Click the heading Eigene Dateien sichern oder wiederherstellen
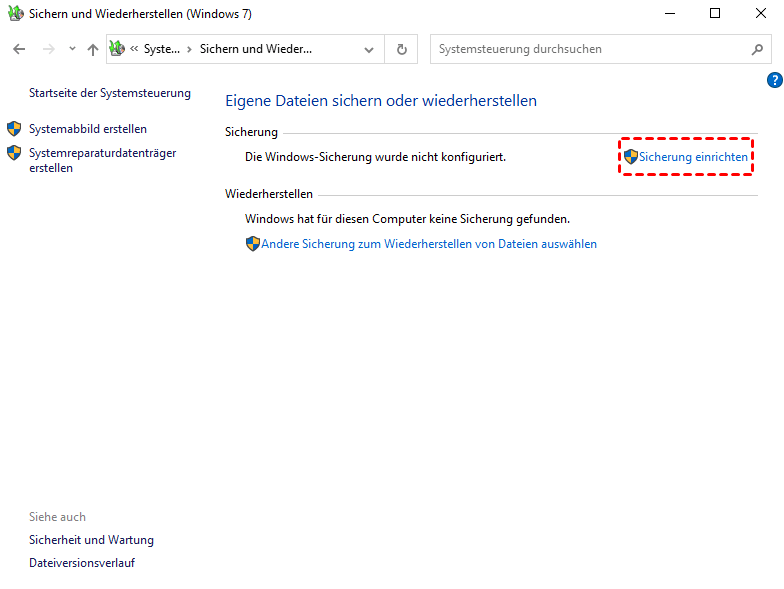The height and width of the screenshot is (589, 784). pos(381,101)
